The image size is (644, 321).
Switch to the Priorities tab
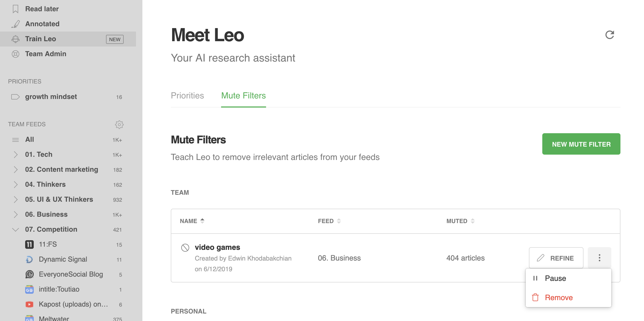click(187, 95)
